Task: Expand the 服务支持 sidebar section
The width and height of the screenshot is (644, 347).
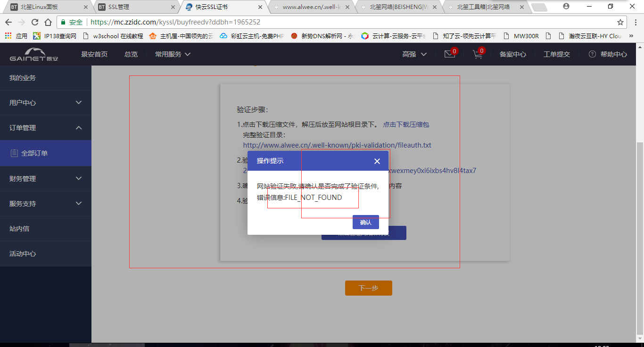Action: pos(46,204)
